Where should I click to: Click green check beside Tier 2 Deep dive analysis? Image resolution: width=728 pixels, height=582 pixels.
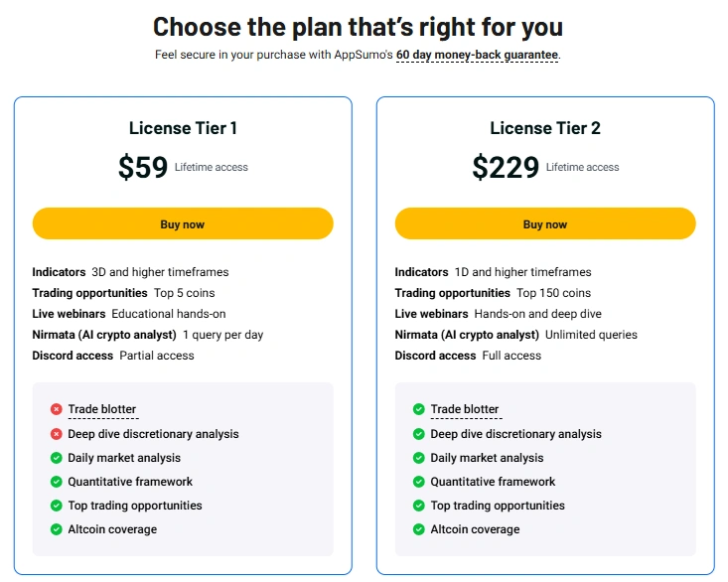[x=419, y=434]
